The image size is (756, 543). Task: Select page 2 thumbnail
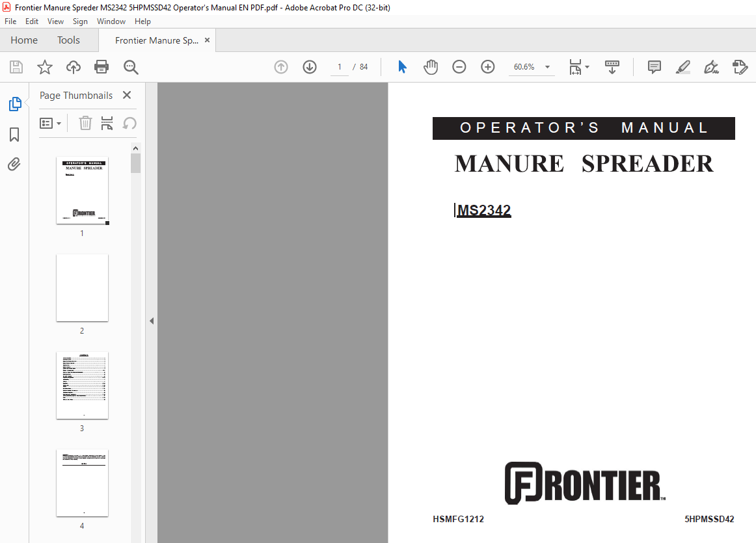click(x=83, y=287)
